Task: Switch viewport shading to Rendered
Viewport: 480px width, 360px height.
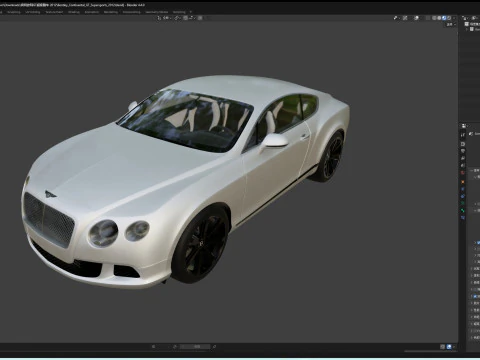Action: 449,18
